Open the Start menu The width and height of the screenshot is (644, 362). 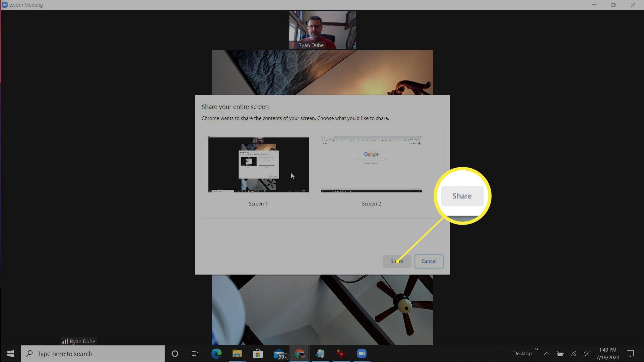tap(11, 354)
